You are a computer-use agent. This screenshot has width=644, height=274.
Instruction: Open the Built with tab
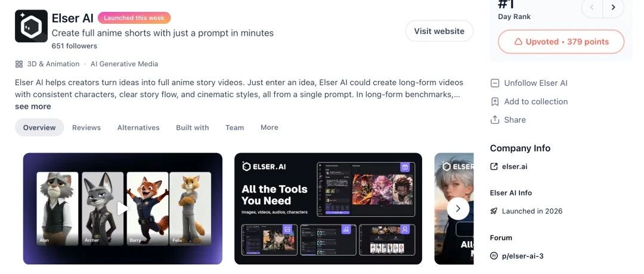click(193, 127)
